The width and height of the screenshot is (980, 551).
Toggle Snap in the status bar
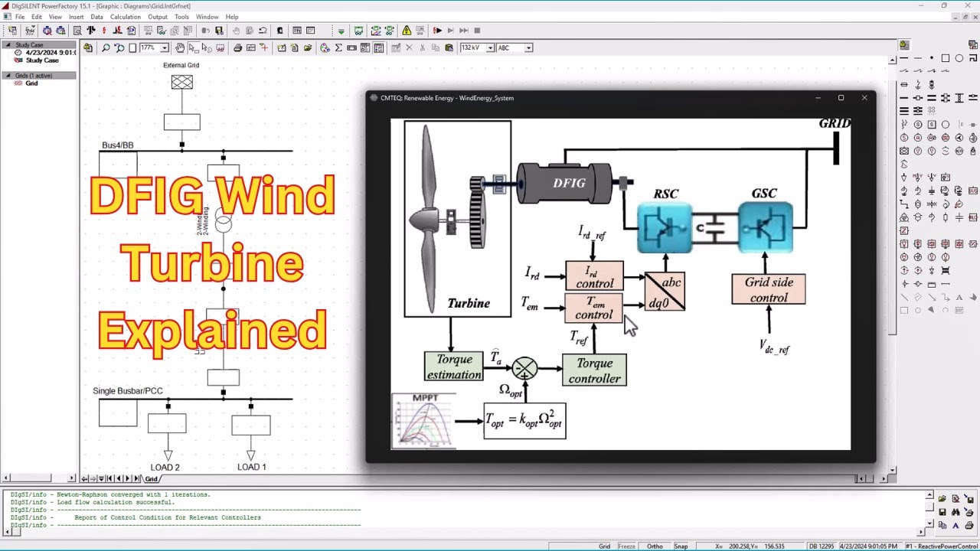pos(680,546)
